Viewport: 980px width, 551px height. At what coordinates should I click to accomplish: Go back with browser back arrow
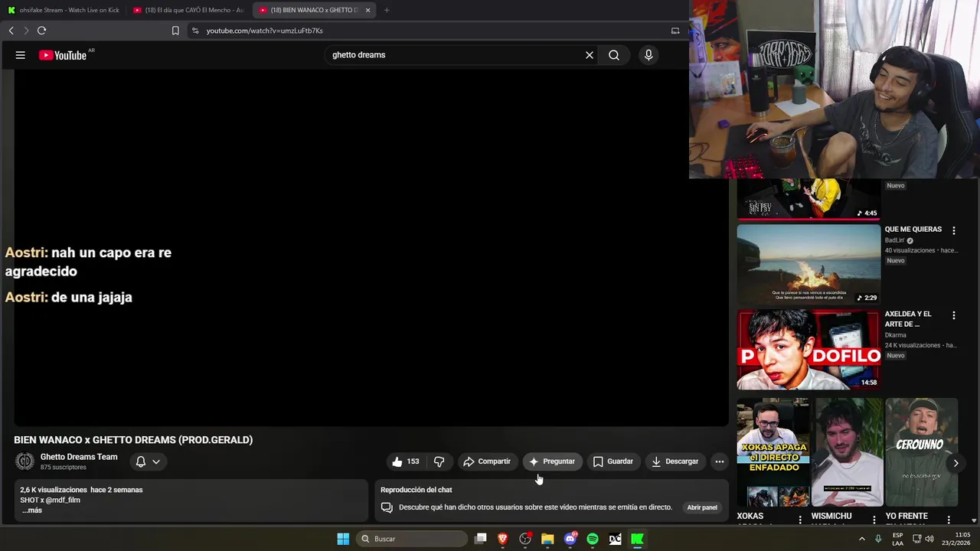point(11,31)
